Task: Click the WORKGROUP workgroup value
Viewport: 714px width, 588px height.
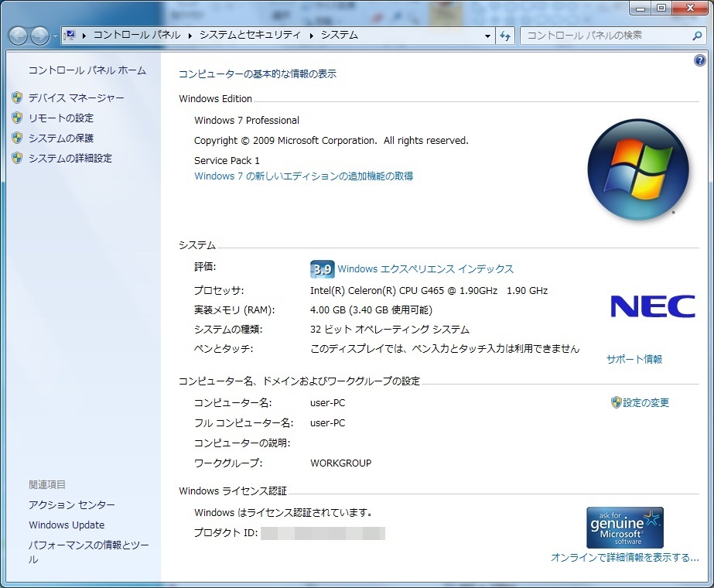Action: 340,463
